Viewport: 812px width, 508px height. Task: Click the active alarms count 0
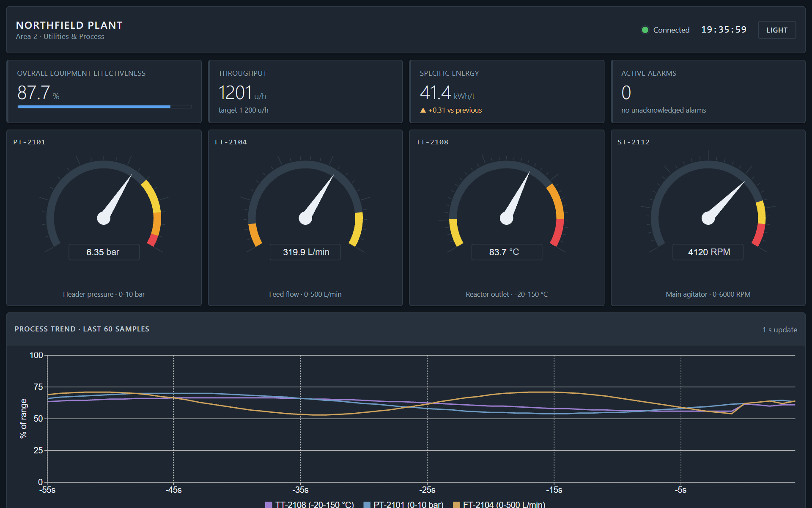pyautogui.click(x=626, y=93)
